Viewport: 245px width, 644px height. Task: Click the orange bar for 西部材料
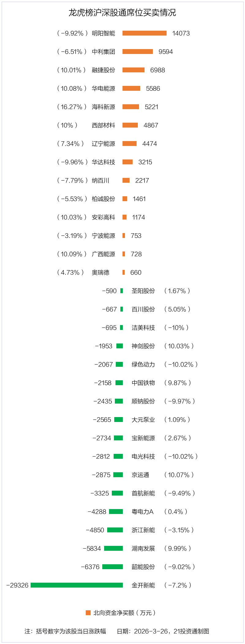tap(130, 125)
